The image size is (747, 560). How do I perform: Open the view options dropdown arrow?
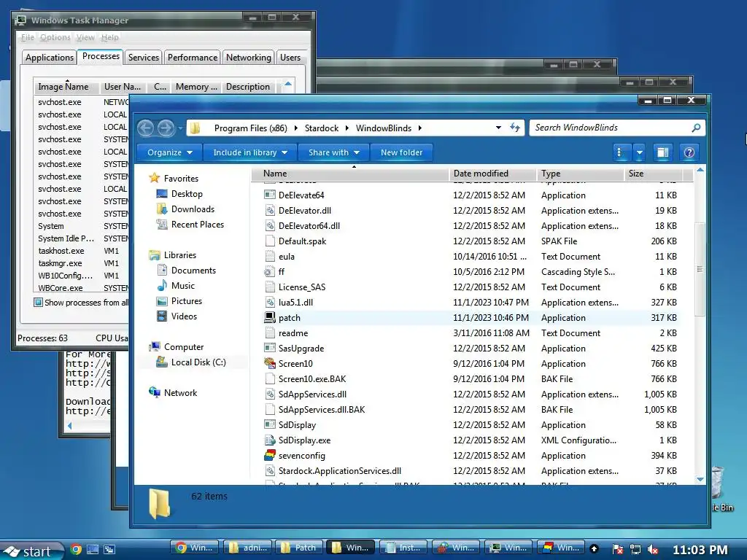click(x=639, y=152)
